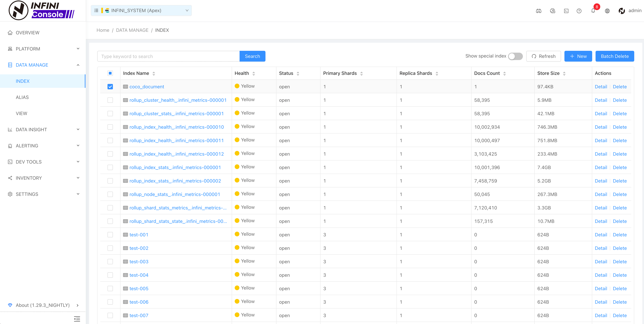The width and height of the screenshot is (644, 324).
Task: Uncheck the coco_document row checkbox
Action: [x=110, y=87]
